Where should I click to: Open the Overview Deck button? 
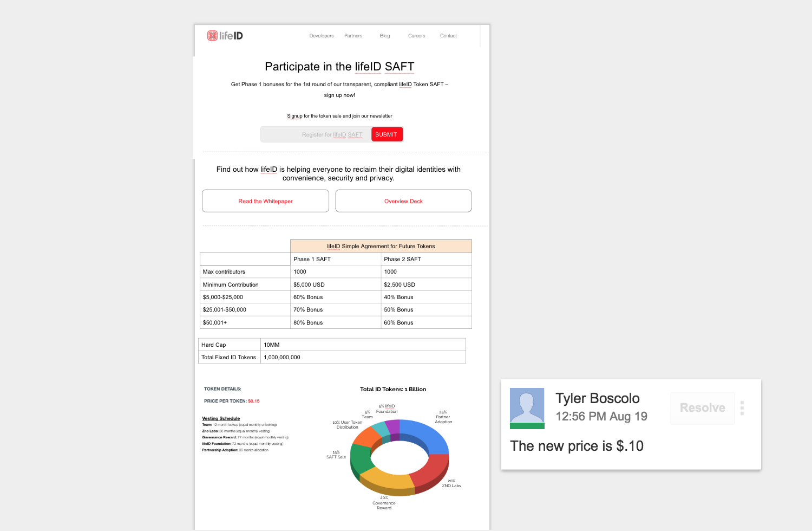tap(403, 201)
